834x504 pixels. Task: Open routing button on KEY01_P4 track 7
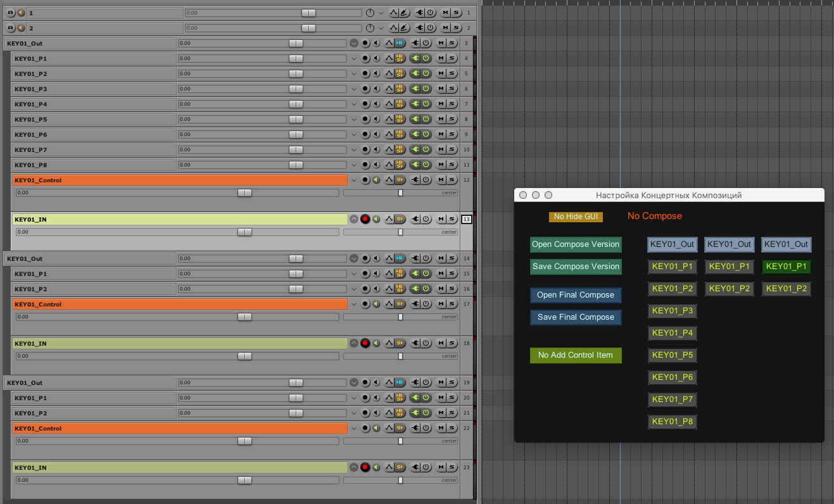click(x=400, y=104)
